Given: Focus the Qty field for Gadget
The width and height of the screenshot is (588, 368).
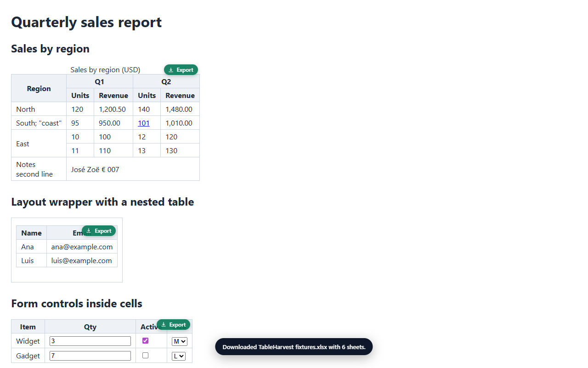Looking at the screenshot, I should [x=90, y=356].
